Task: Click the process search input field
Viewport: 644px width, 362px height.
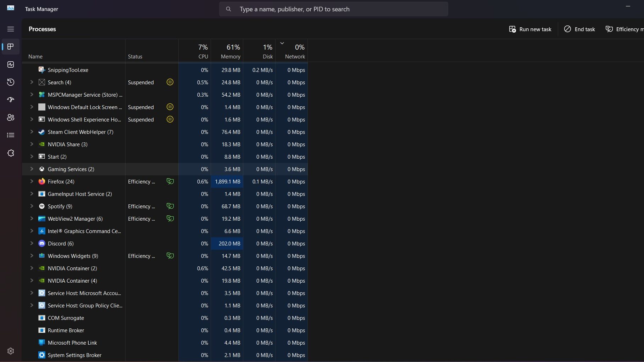Action: coord(333,9)
